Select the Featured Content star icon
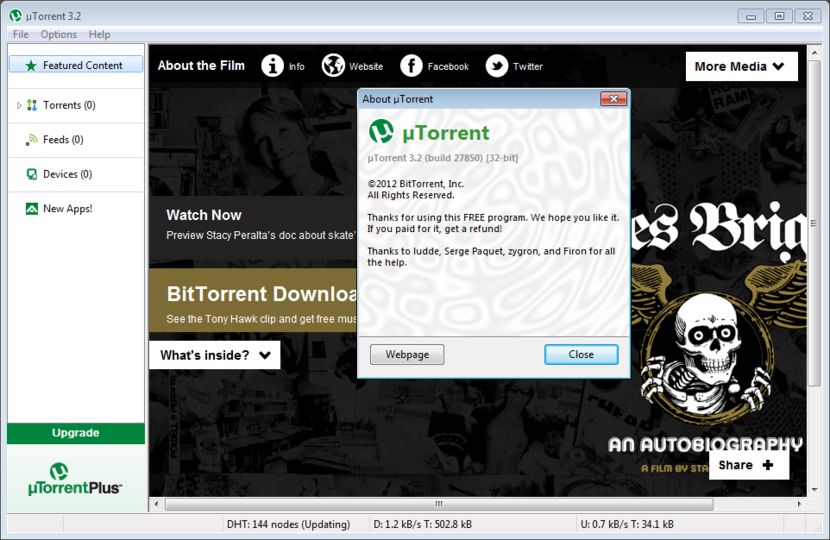830x540 pixels. point(31,66)
